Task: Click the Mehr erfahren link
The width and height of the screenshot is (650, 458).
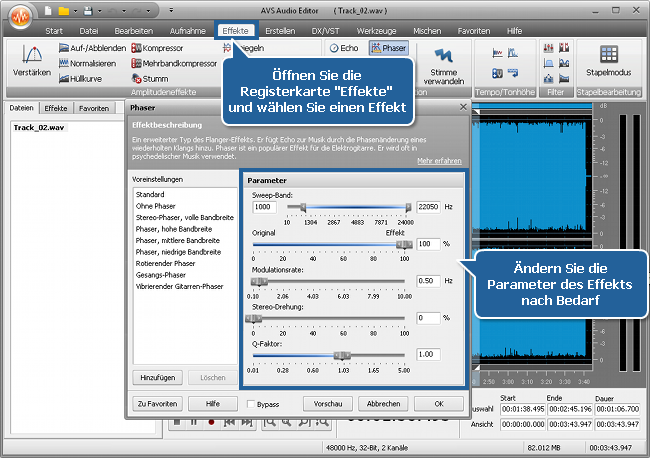Action: pyautogui.click(x=439, y=160)
